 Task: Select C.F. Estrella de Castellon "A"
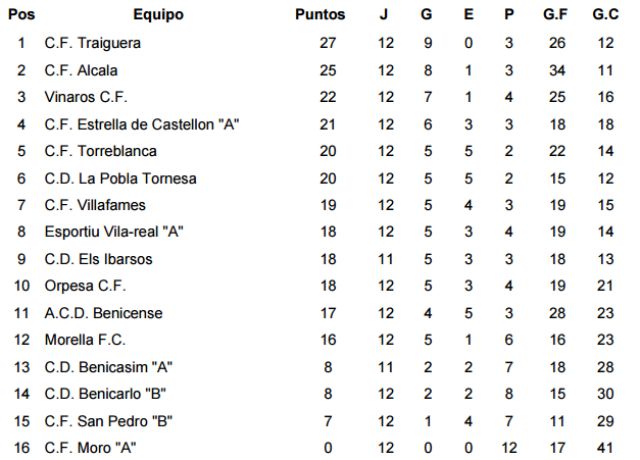point(143,124)
